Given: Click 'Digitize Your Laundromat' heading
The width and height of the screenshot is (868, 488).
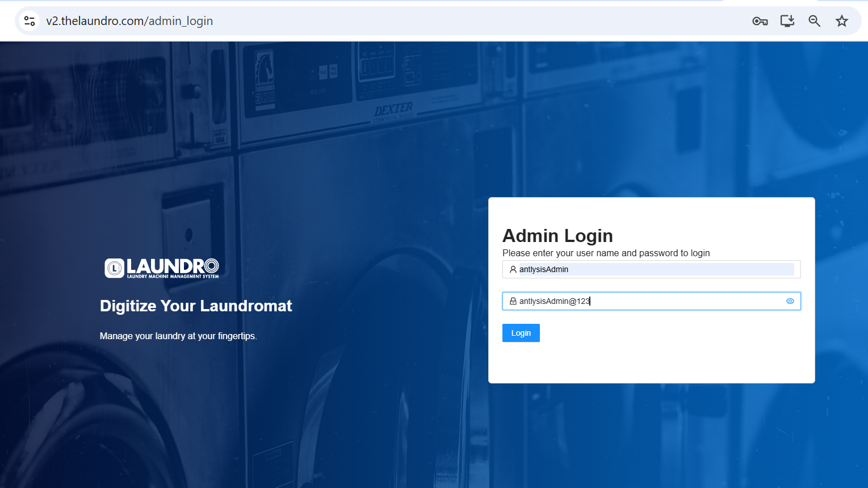Looking at the screenshot, I should click(196, 306).
